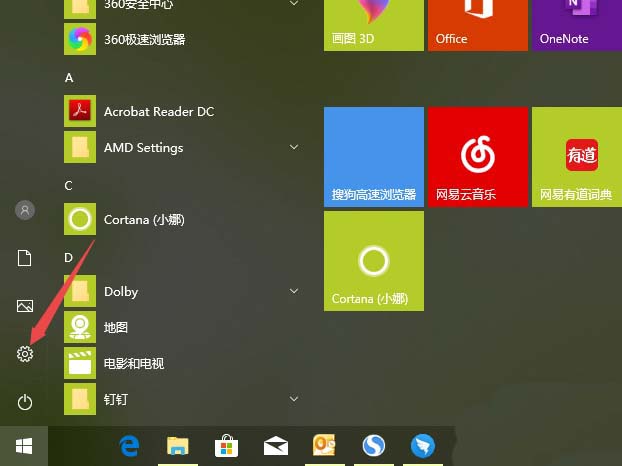Screen dimensions: 622x466
Task: Open the Mail app on the taskbar
Action: tap(276, 446)
